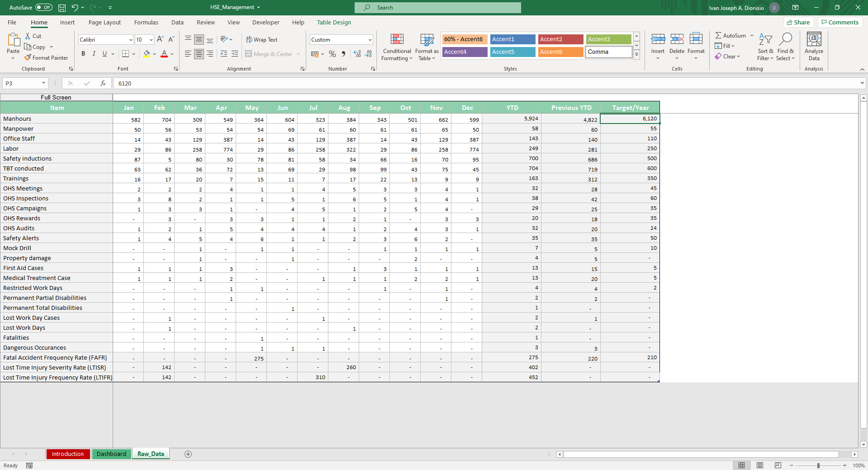Click the Share button
Image resolution: width=868 pixels, height=470 pixels.
tap(798, 22)
